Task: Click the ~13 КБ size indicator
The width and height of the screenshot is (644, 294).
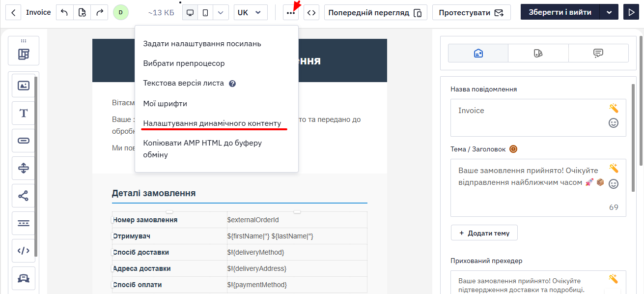Action: [161, 12]
